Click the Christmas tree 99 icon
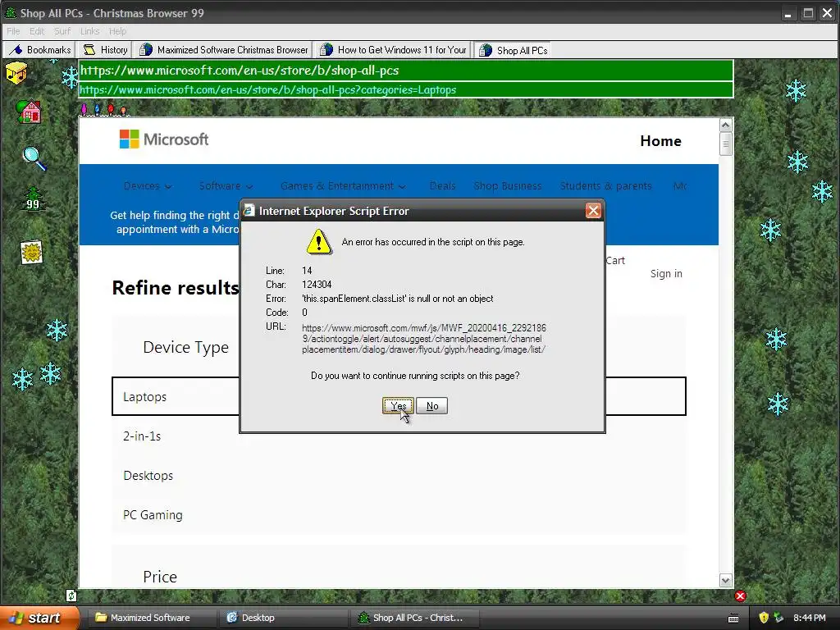Image resolution: width=840 pixels, height=630 pixels. click(x=33, y=199)
